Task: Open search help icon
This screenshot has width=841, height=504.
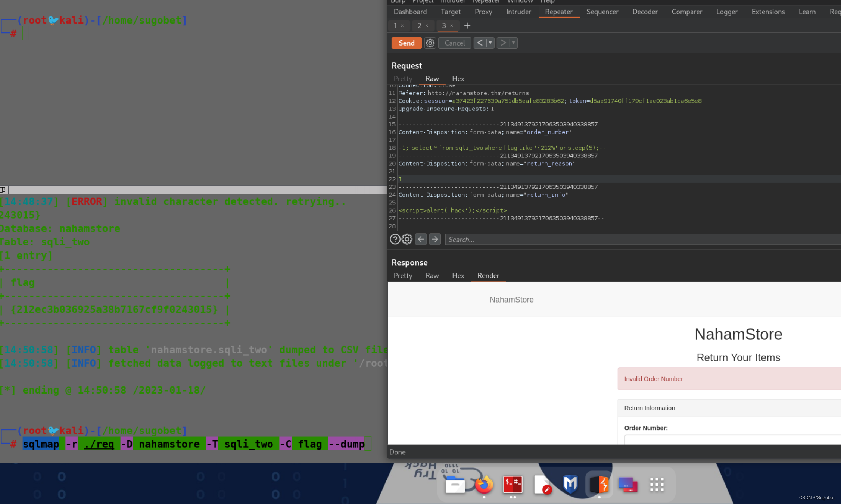Action: coord(395,239)
